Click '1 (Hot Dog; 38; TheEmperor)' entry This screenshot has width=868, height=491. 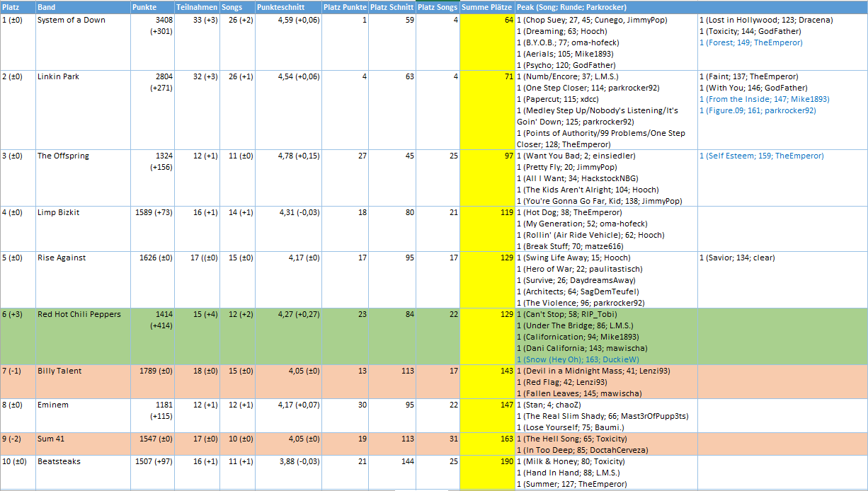[569, 212]
